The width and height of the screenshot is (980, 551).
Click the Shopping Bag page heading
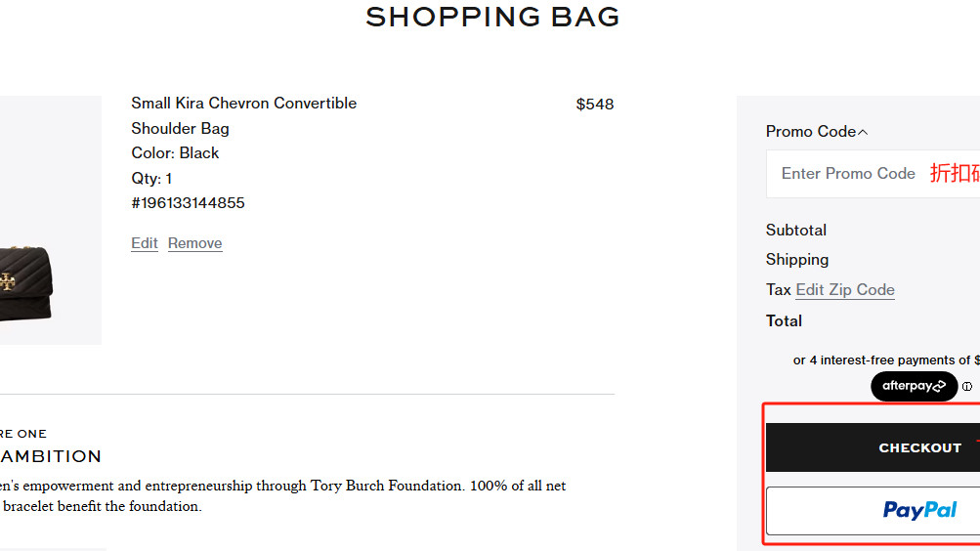(492, 17)
